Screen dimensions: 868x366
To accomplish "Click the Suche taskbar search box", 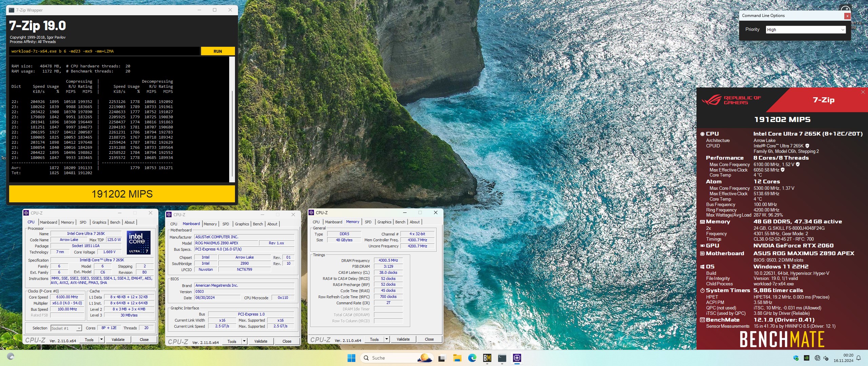I will (397, 358).
